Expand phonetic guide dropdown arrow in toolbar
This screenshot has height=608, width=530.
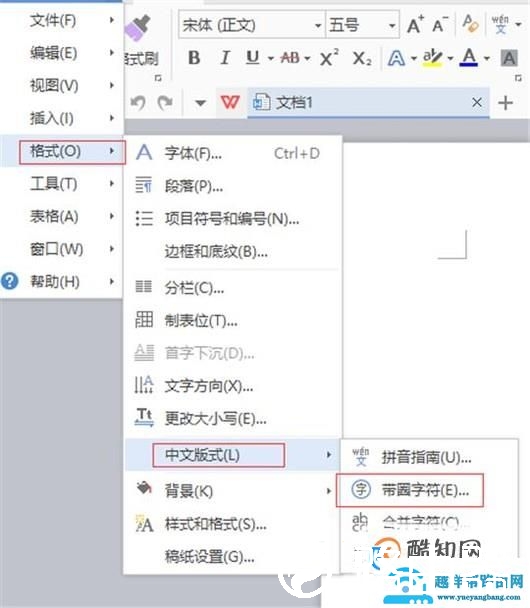pyautogui.click(x=518, y=24)
